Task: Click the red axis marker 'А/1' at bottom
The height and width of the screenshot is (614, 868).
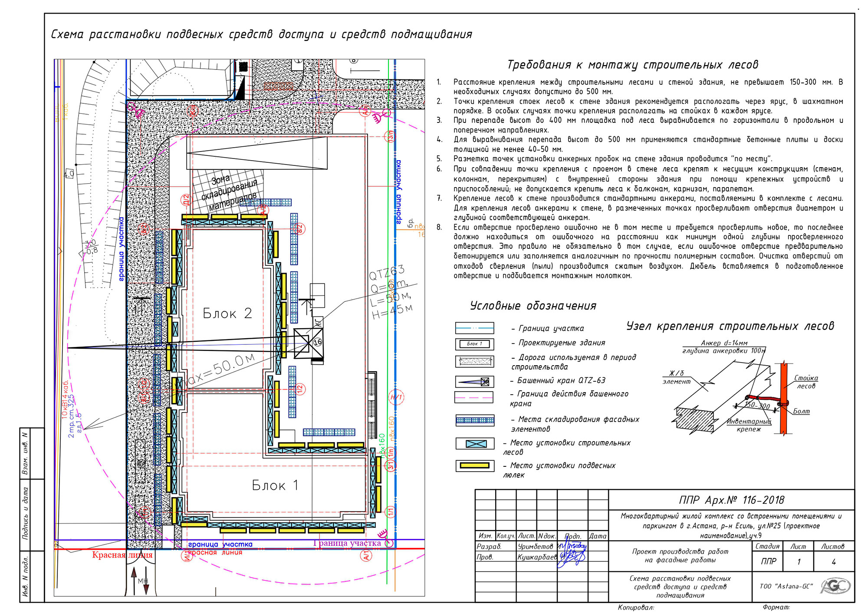Action: pos(366,556)
